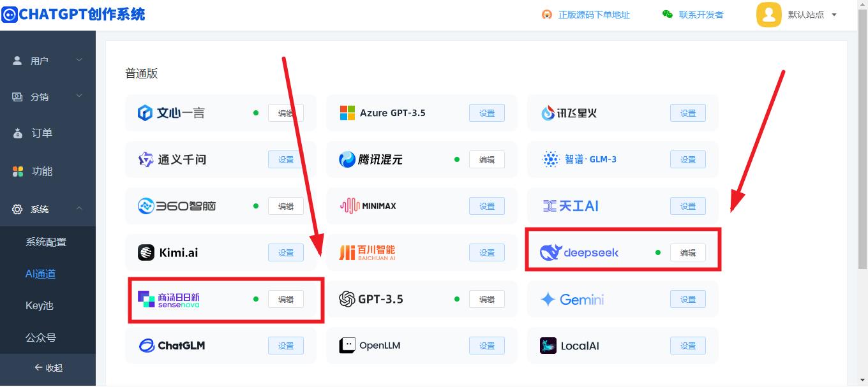Click 设置 for 智谱 GLM-3
This screenshot has height=387, width=868.
[x=688, y=159]
